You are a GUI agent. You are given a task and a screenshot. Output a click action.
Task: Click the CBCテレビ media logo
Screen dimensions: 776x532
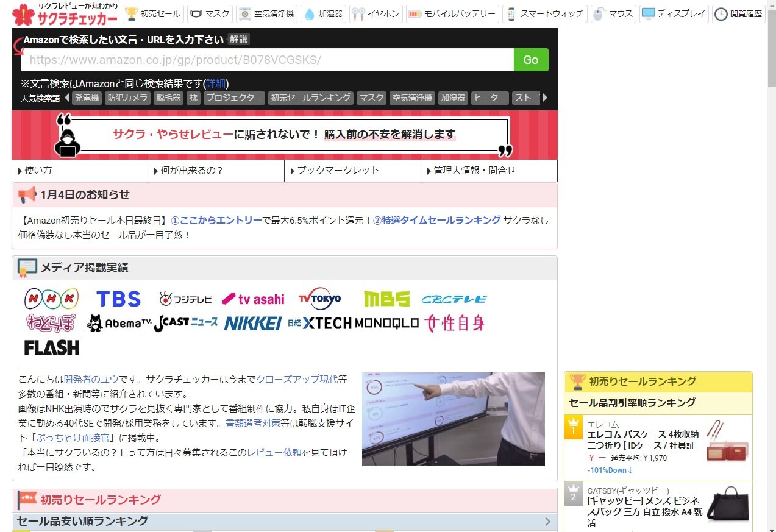(x=454, y=299)
